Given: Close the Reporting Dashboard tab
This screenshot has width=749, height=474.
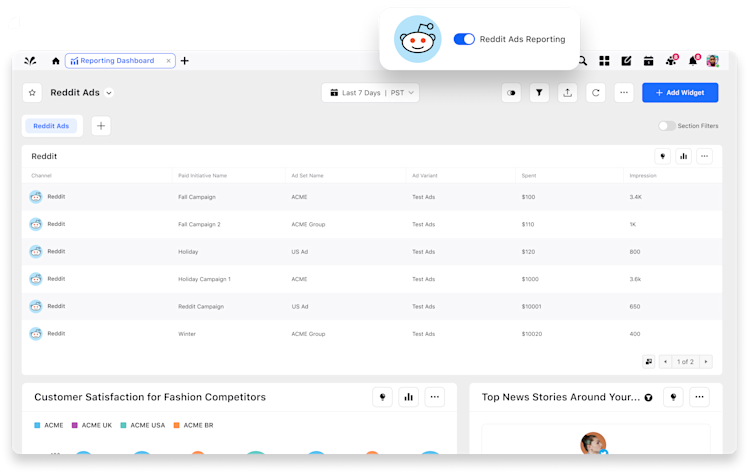Looking at the screenshot, I should pos(168,61).
